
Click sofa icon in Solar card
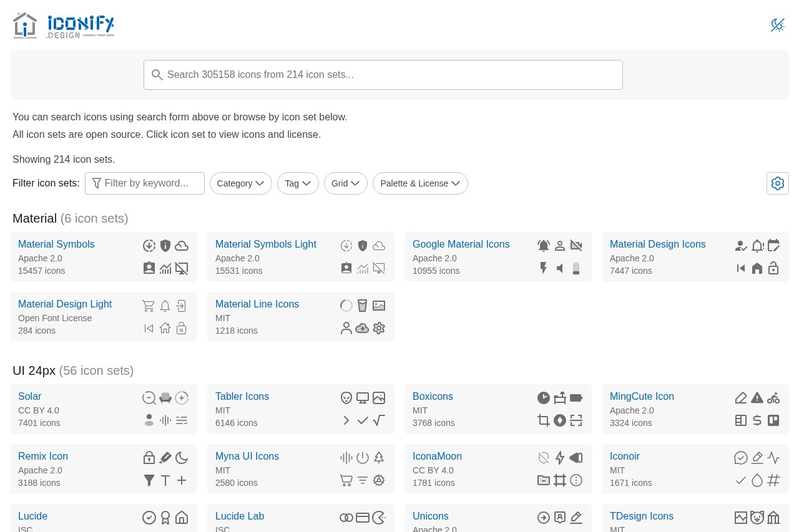[165, 398]
